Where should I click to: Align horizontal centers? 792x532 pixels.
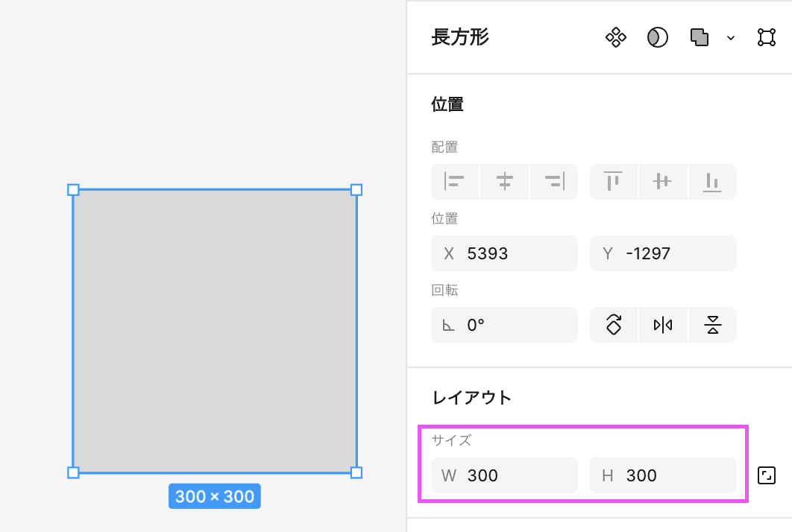(x=505, y=181)
